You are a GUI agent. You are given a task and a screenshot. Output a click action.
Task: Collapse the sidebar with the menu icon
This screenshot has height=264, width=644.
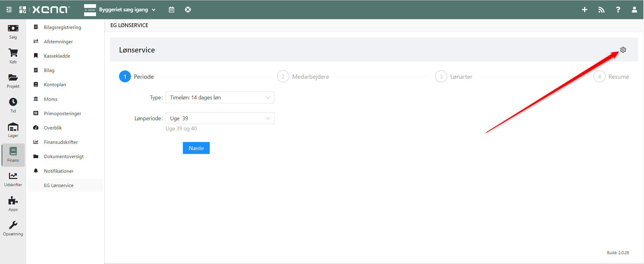point(9,10)
